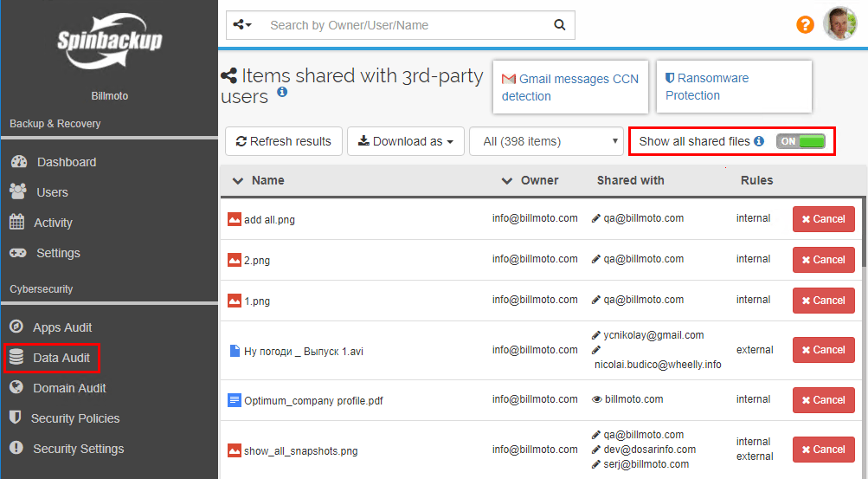Click nicolai.budico@wheelly.info shared address
This screenshot has height=479, width=868.
658,365
